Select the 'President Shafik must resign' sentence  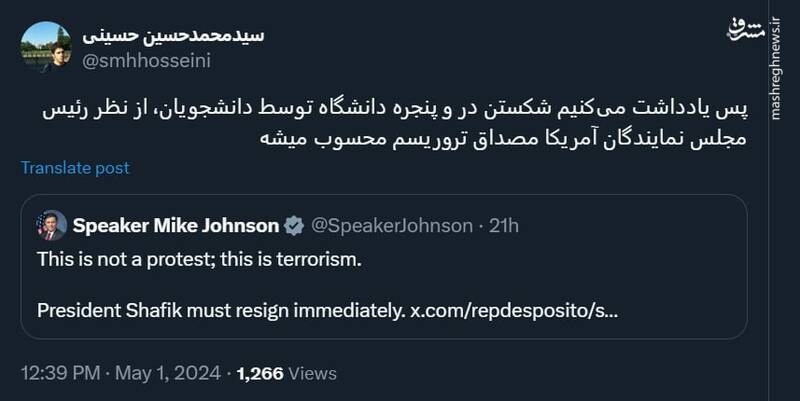[x=220, y=310]
